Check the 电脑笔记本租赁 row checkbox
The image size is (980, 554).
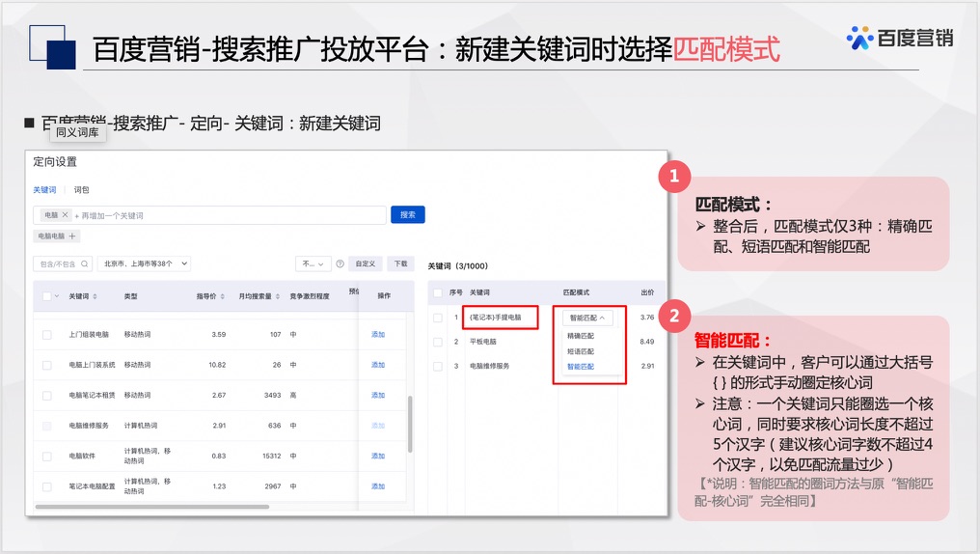pos(47,395)
